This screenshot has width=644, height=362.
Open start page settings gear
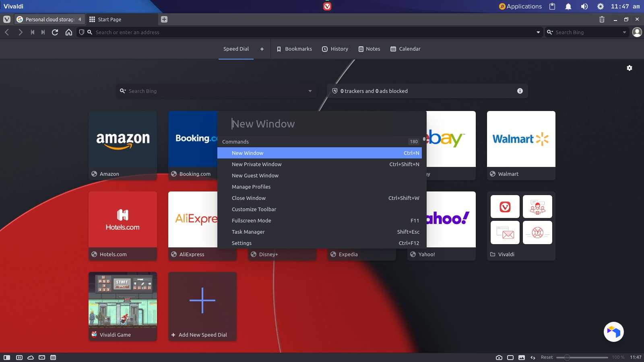(x=630, y=68)
